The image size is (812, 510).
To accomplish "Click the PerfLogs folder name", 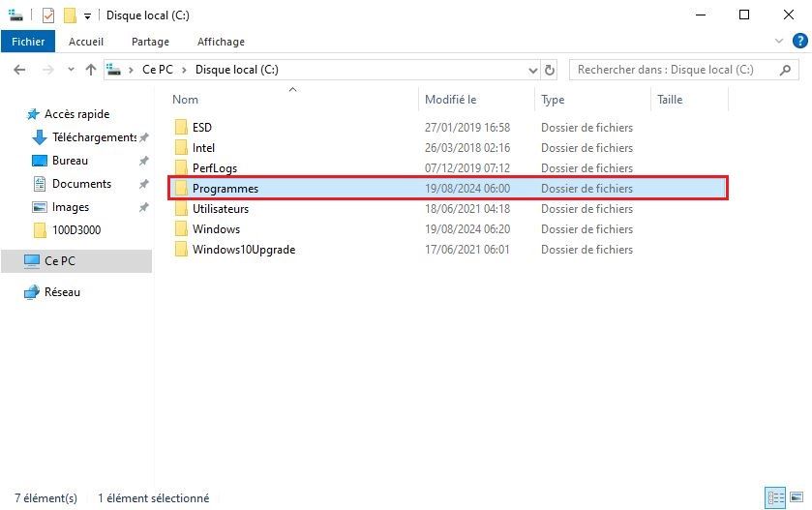I will coord(215,168).
